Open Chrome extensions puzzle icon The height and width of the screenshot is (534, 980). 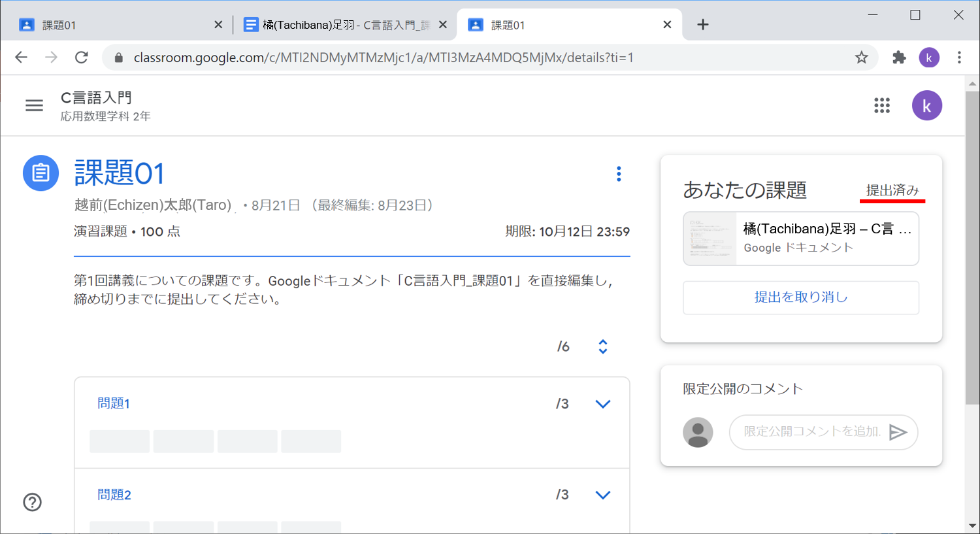899,58
